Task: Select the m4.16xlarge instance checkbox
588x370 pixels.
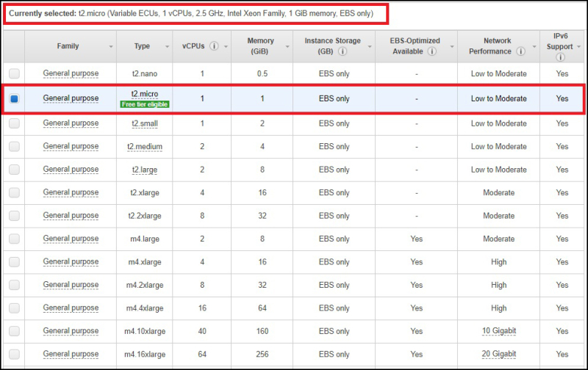Action: click(14, 355)
